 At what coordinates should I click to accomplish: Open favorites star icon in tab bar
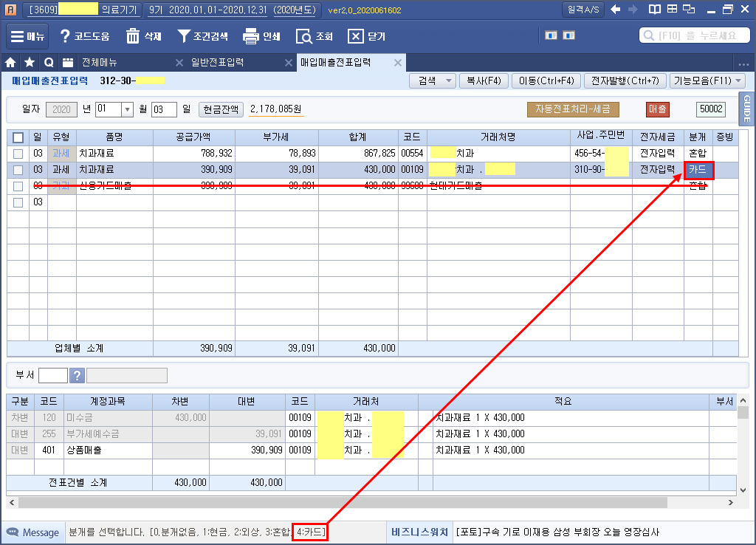(x=30, y=62)
